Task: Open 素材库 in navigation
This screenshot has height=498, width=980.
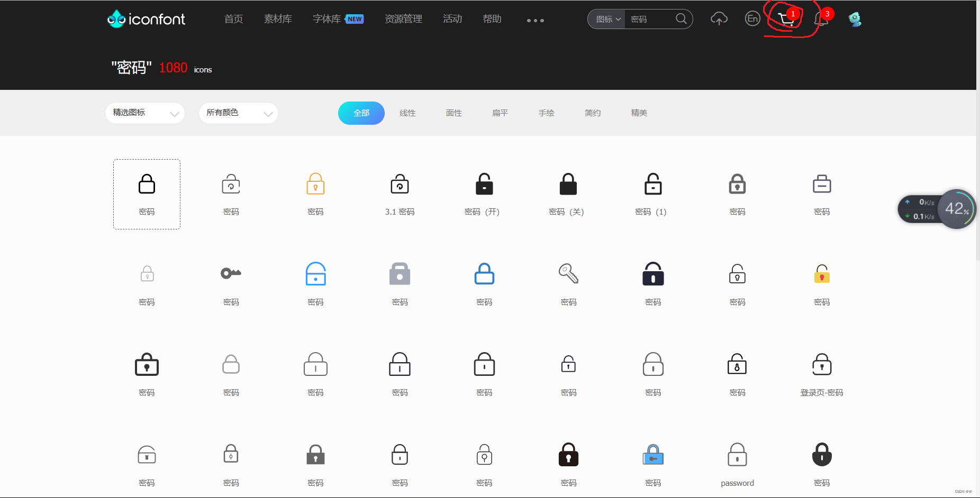Action: pyautogui.click(x=278, y=19)
